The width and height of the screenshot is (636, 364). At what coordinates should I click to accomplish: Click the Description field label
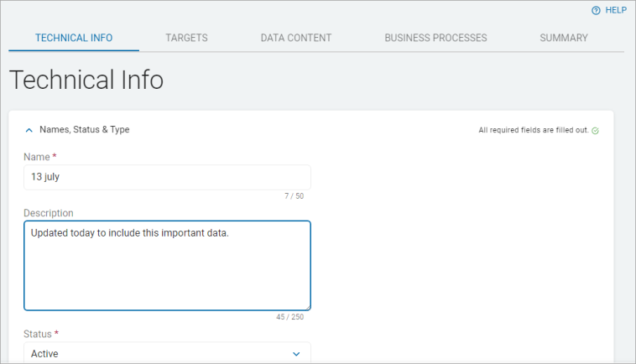pyautogui.click(x=49, y=213)
